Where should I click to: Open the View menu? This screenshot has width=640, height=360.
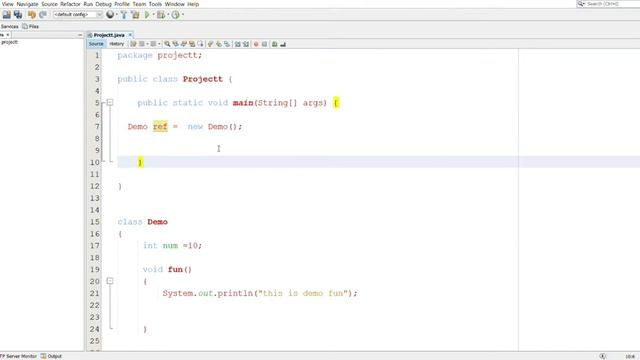pos(7,4)
